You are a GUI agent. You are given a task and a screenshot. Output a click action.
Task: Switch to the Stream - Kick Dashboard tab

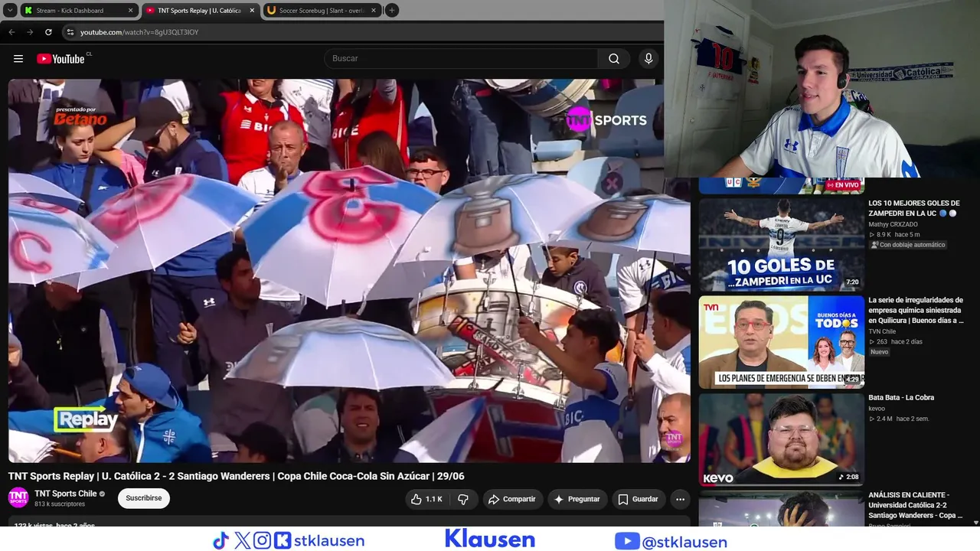pos(79,11)
